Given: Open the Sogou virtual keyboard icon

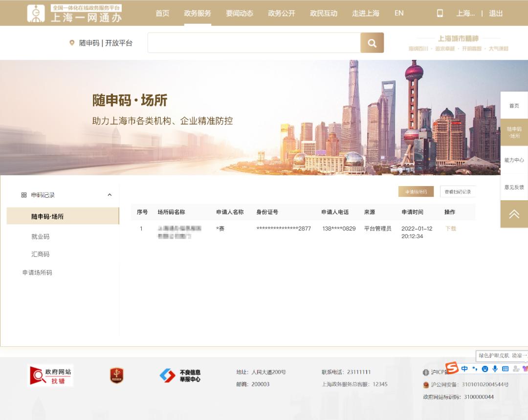Looking at the screenshot, I should click(x=506, y=369).
